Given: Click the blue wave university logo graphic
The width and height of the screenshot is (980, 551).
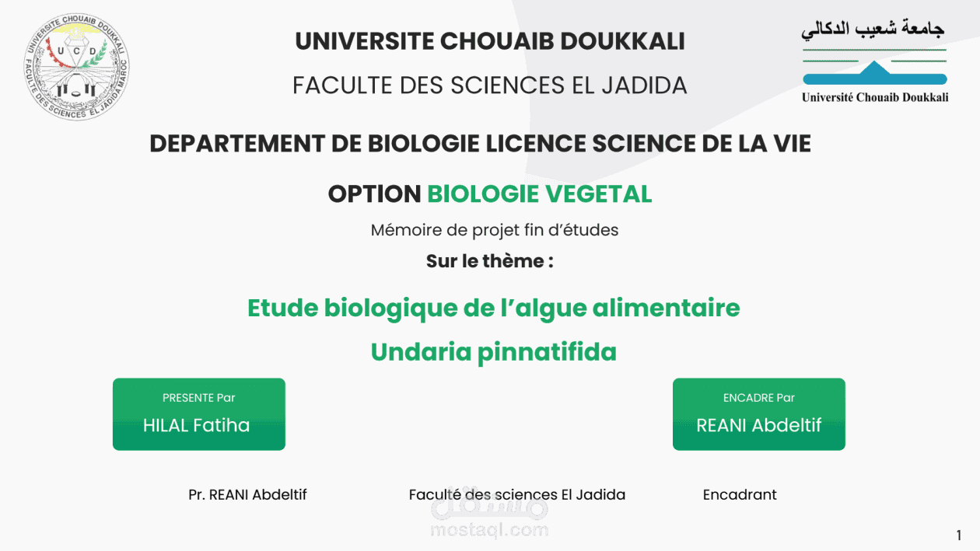Looking at the screenshot, I should click(874, 75).
